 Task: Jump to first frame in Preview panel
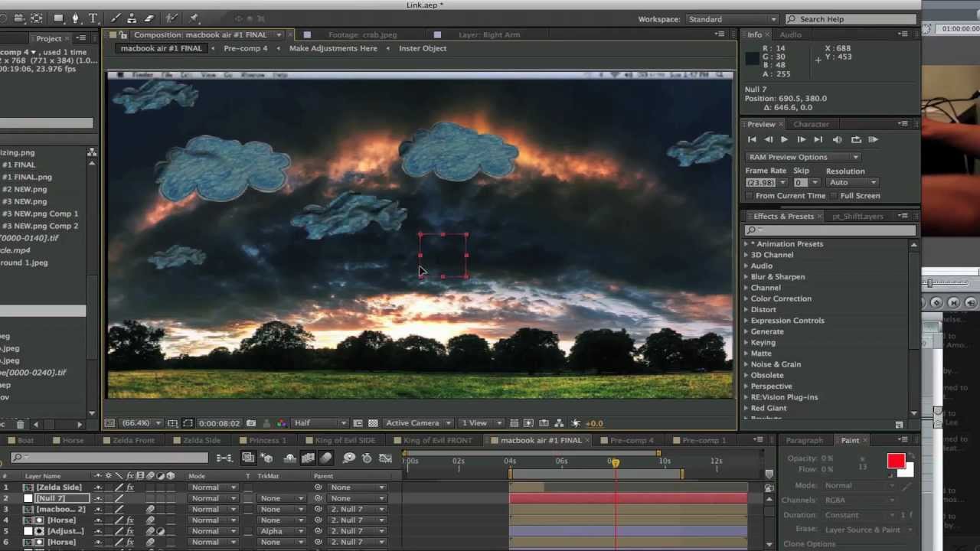point(752,139)
